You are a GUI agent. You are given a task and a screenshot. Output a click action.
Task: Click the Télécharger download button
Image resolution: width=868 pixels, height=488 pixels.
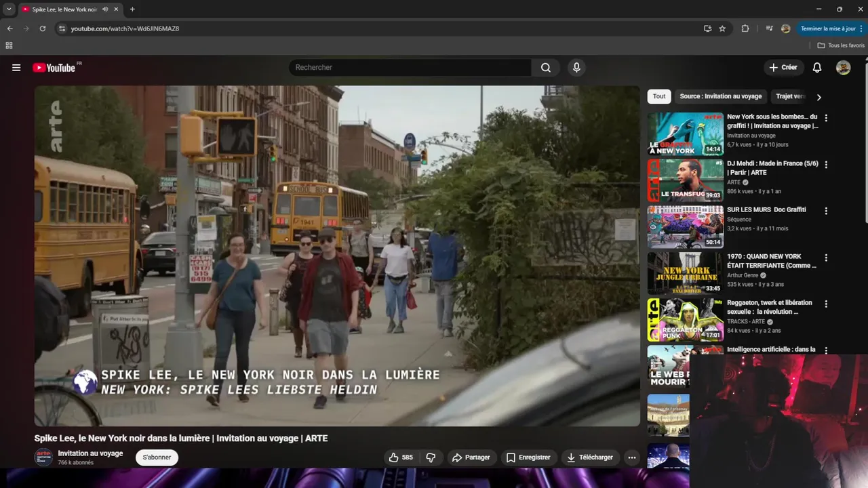(x=590, y=457)
